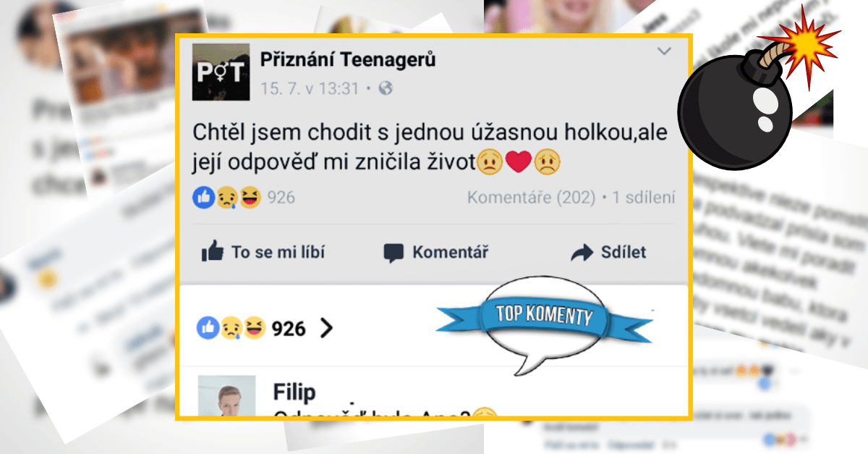
Task: View the 1 sdílení shares link
Action: coord(643,197)
